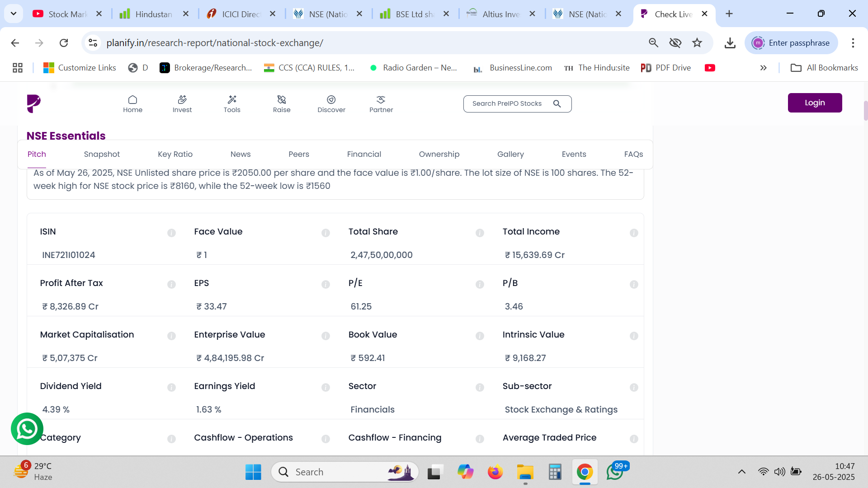Click the info icon next to Earnings Yield
Screen dimensions: 868x488
pyautogui.click(x=325, y=387)
